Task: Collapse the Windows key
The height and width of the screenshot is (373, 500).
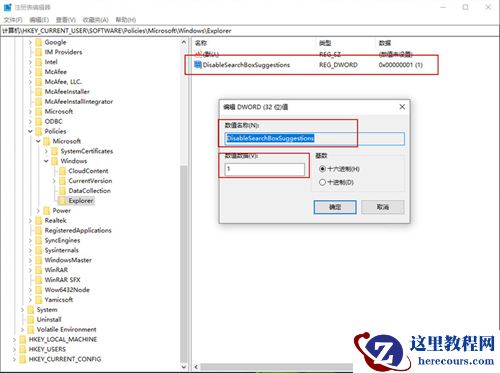Action: click(x=46, y=161)
